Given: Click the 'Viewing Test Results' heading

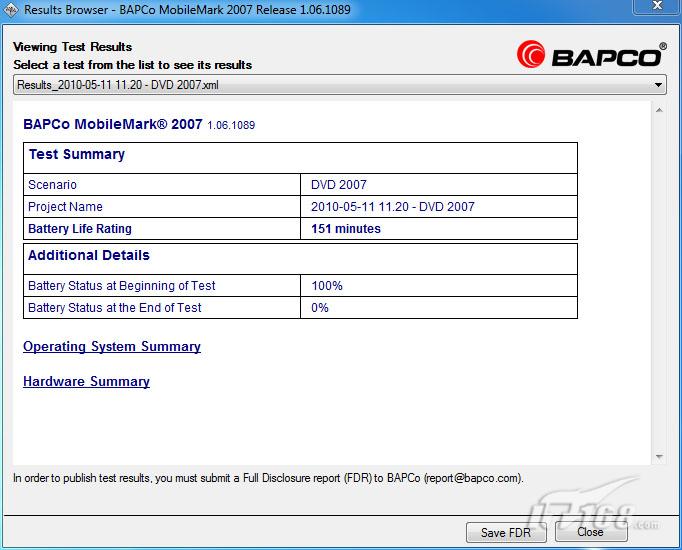Looking at the screenshot, I should tap(73, 47).
